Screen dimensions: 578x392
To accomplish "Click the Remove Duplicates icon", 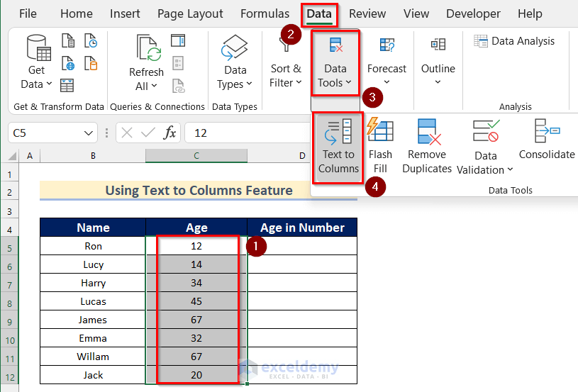I will 428,131.
